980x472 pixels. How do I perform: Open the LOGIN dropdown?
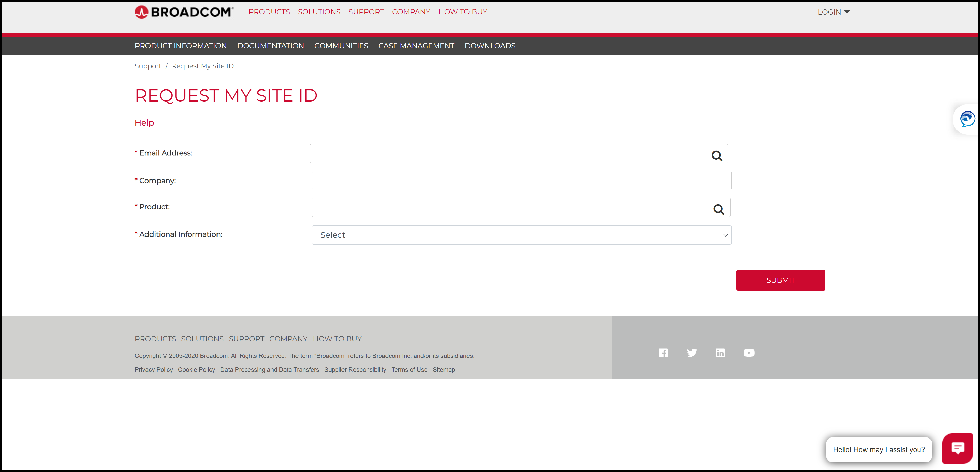[834, 12]
